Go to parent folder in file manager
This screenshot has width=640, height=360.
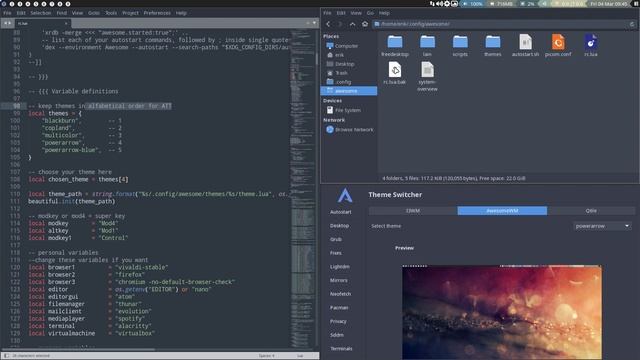click(x=352, y=24)
